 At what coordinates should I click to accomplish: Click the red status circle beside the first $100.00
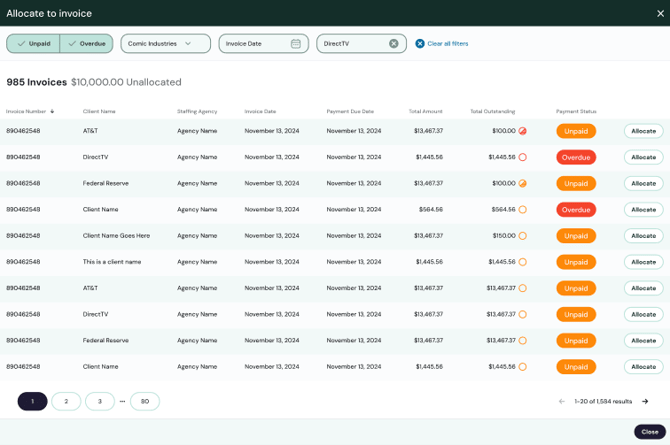point(523,131)
